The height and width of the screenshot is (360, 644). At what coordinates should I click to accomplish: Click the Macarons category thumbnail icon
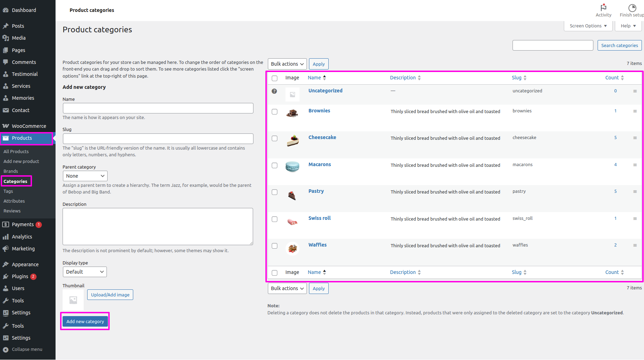pos(292,166)
